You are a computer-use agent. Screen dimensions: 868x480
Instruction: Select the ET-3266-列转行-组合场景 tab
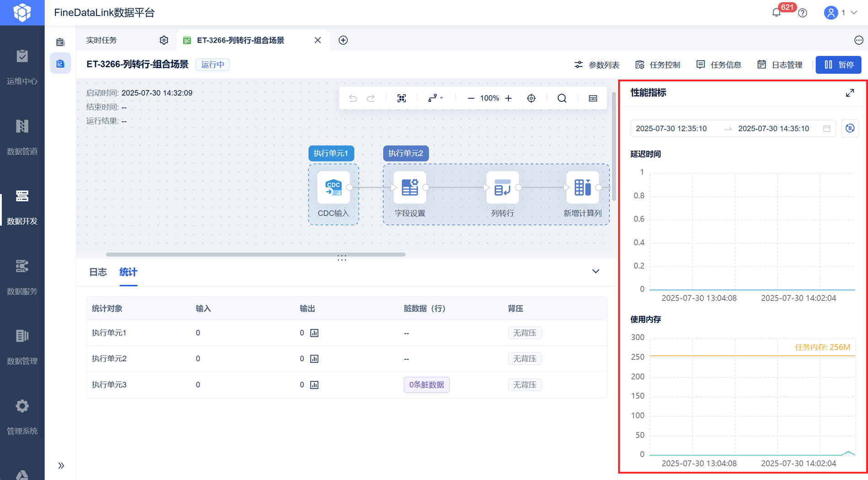(240, 40)
